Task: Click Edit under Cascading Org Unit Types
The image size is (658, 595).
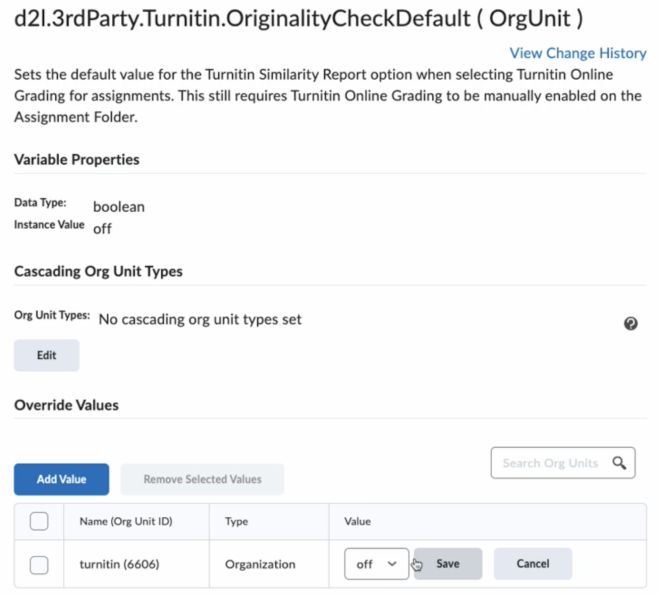Action: pos(47,355)
